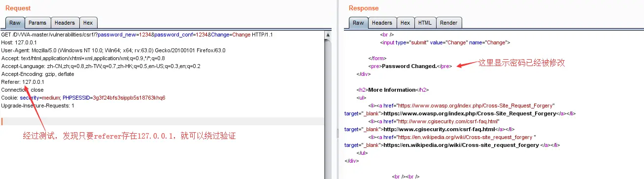The width and height of the screenshot is (644, 179).
Task: Open the Request Hex tab
Action: 88,23
